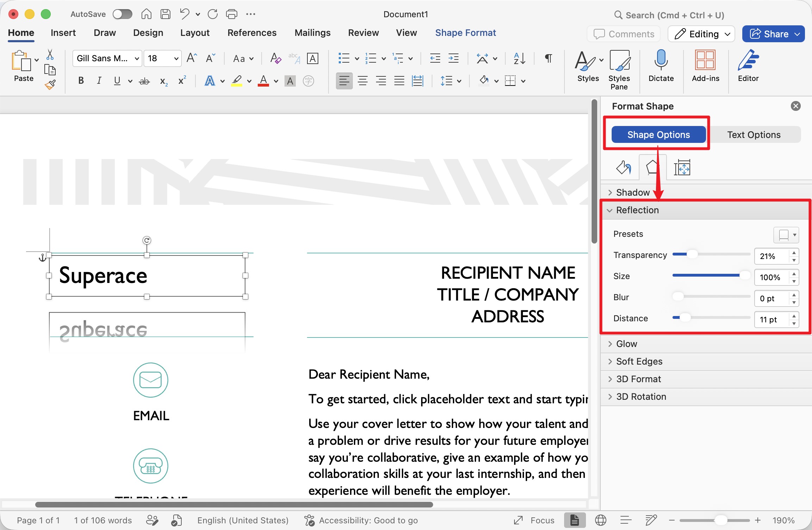This screenshot has height=530, width=812.
Task: Toggle Bold formatting
Action: pyautogui.click(x=81, y=81)
